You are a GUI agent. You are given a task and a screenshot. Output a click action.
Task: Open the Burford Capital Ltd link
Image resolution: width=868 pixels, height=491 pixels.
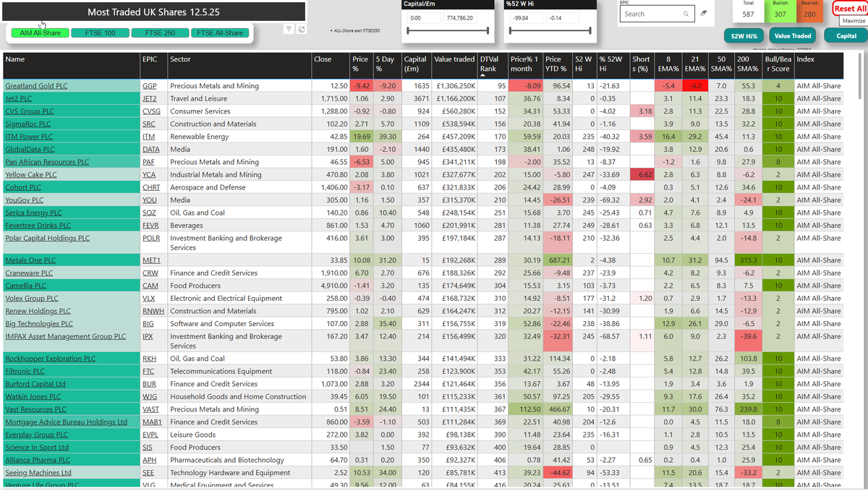pyautogui.click(x=35, y=384)
